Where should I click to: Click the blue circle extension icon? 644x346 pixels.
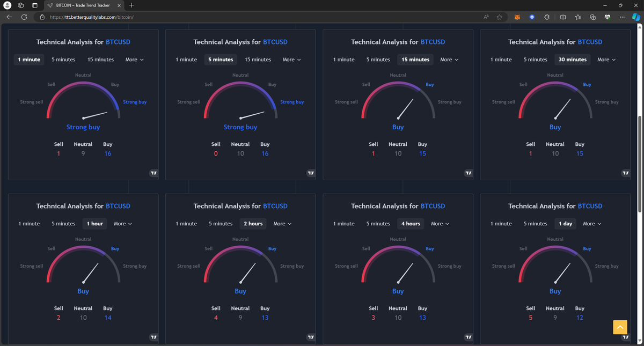point(532,17)
